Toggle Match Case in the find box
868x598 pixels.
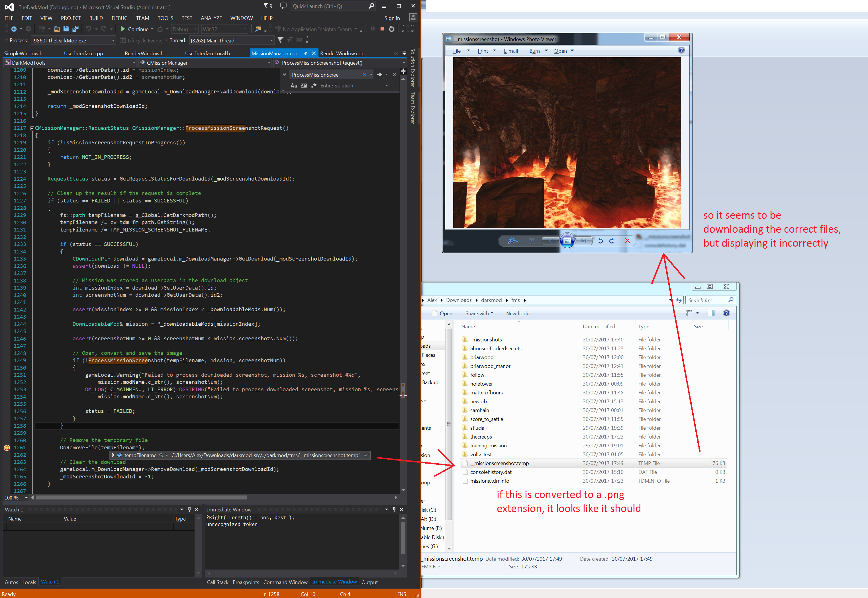coord(294,86)
